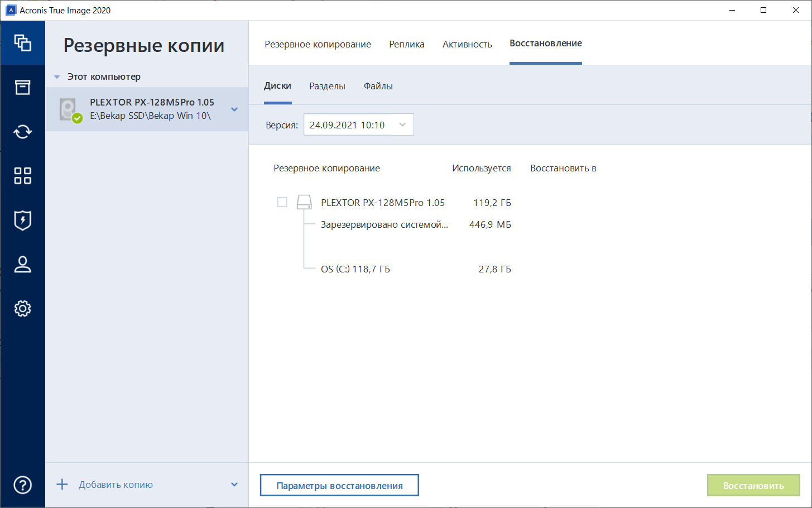Open the Help question mark icon
812x508 pixels.
22,485
